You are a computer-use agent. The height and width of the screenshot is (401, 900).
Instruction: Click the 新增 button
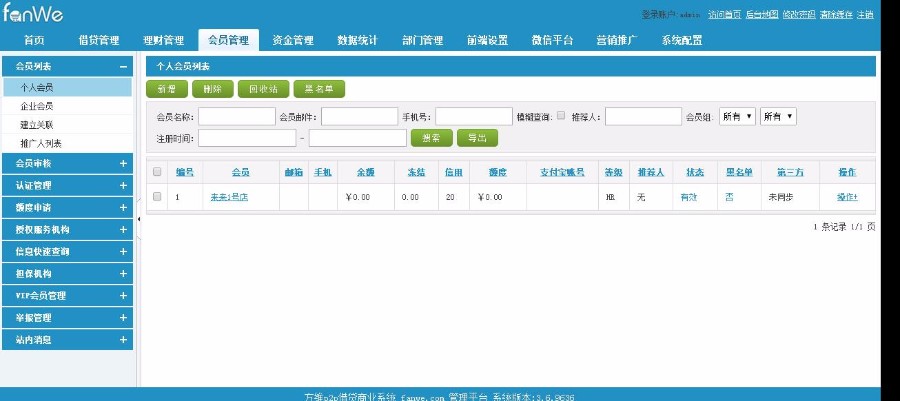[167, 89]
